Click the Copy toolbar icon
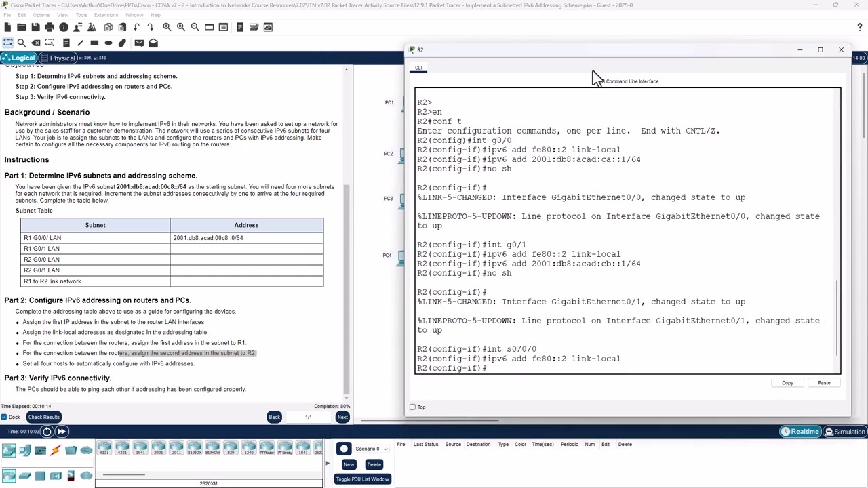Image resolution: width=868 pixels, height=488 pixels. 108,27
